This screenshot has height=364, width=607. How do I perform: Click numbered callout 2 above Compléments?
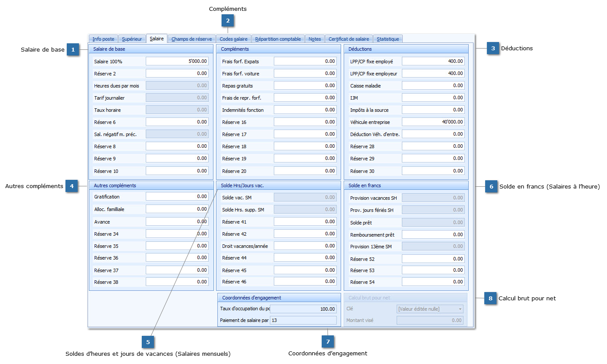pyautogui.click(x=228, y=20)
